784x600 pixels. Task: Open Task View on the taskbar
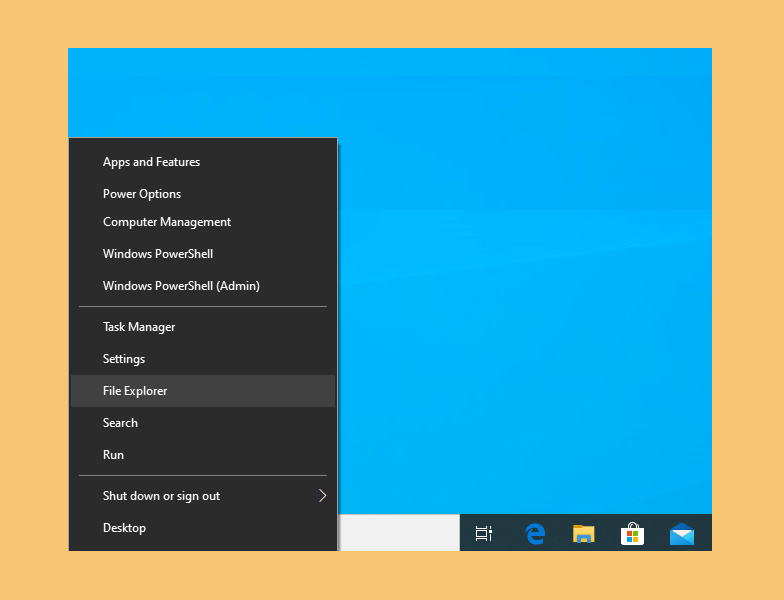[x=484, y=533]
